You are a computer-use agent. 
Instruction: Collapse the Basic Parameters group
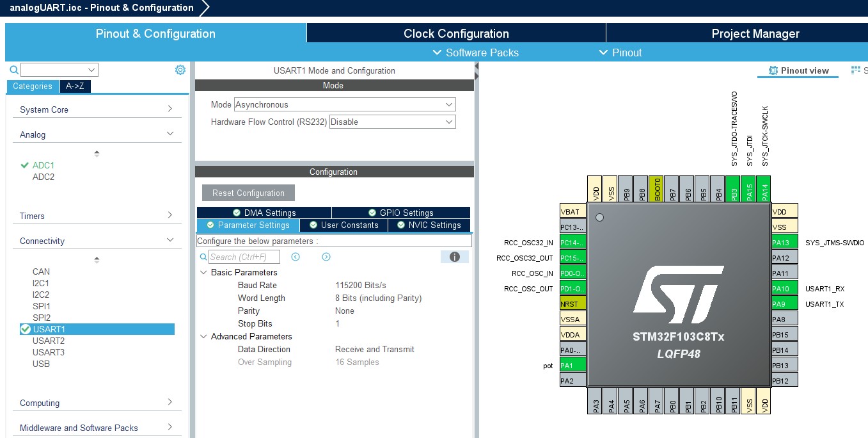click(203, 272)
